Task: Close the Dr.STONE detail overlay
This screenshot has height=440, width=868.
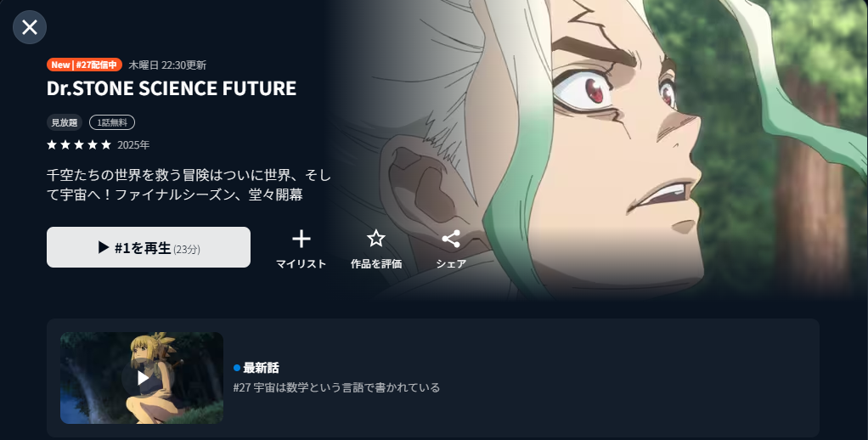Action: (x=30, y=27)
